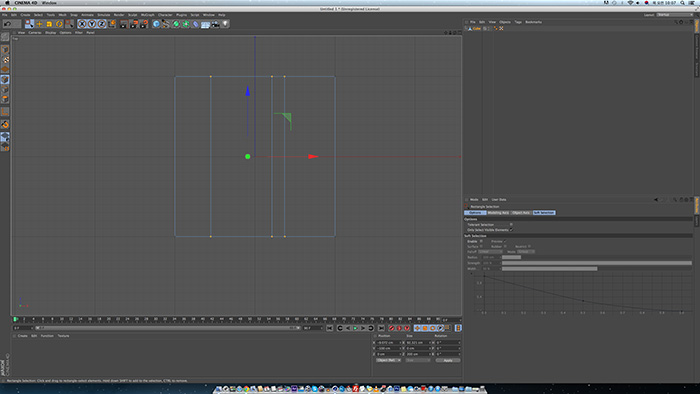Click the Width slider bar
Viewport: 700px width, 394px height.
tap(597, 269)
